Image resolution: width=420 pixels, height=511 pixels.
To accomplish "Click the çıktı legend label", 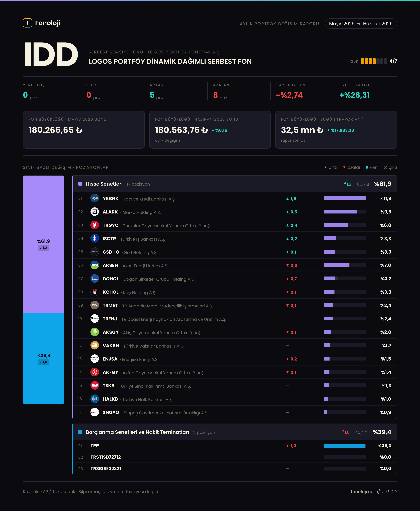I will point(393,167).
